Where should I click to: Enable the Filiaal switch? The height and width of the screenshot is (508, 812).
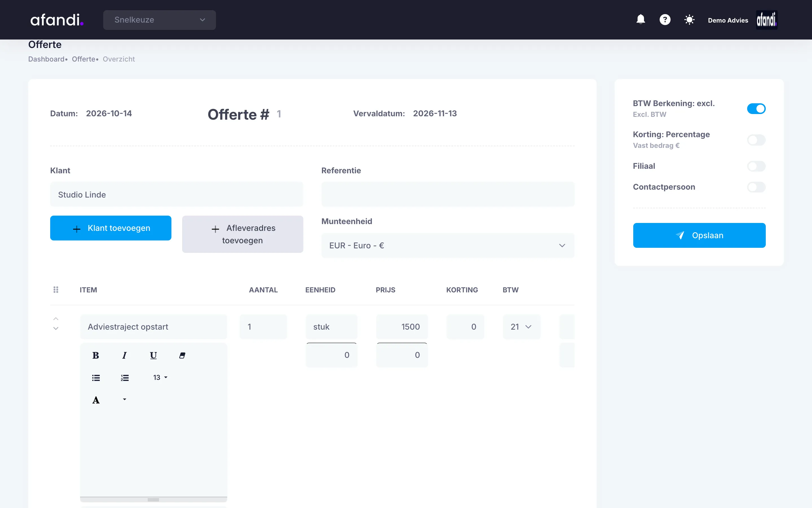click(x=756, y=166)
